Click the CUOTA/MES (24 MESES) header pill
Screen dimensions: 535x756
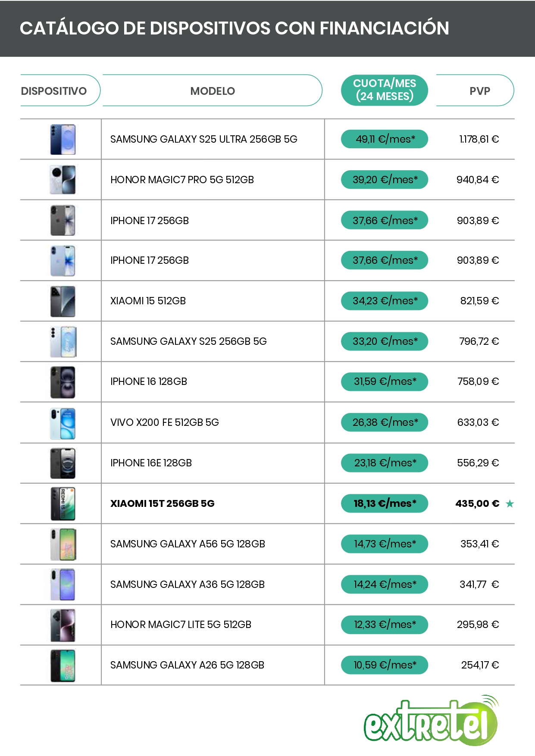click(384, 90)
